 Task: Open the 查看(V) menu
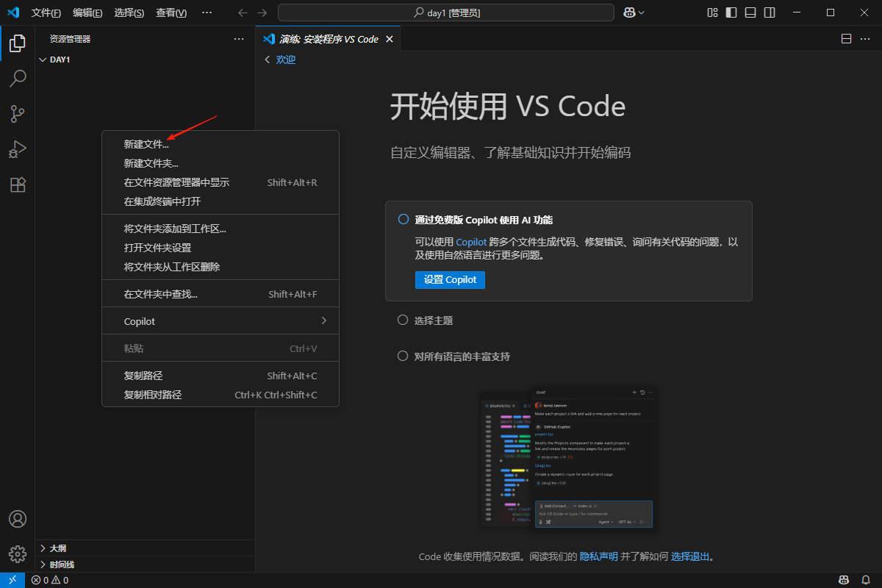pyautogui.click(x=171, y=12)
